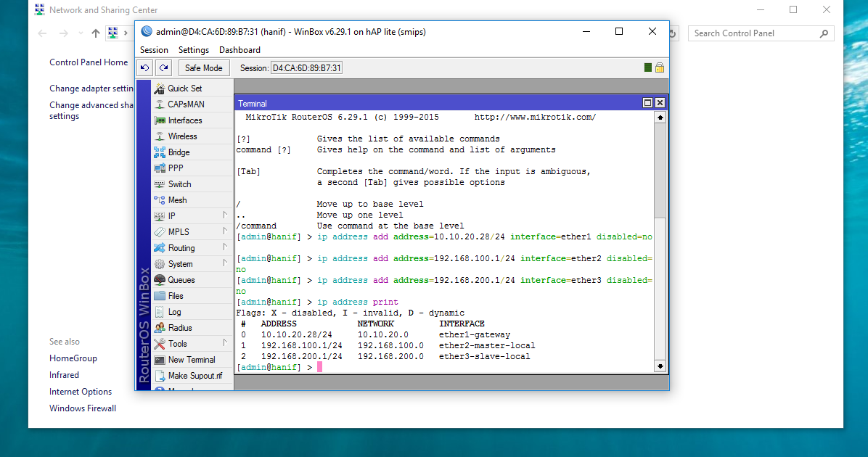
Task: Click the green status indicator in the WinBox toolbar
Action: (x=647, y=67)
